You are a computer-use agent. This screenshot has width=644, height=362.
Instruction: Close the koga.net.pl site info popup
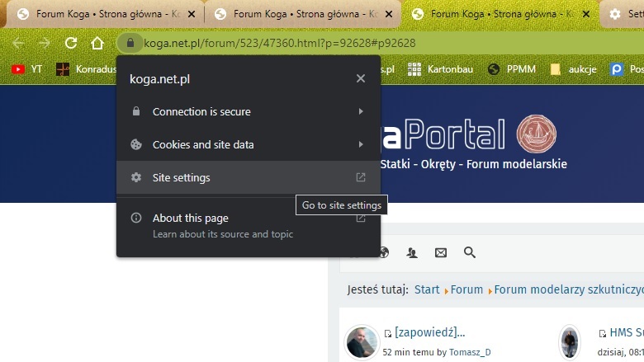[x=360, y=78]
